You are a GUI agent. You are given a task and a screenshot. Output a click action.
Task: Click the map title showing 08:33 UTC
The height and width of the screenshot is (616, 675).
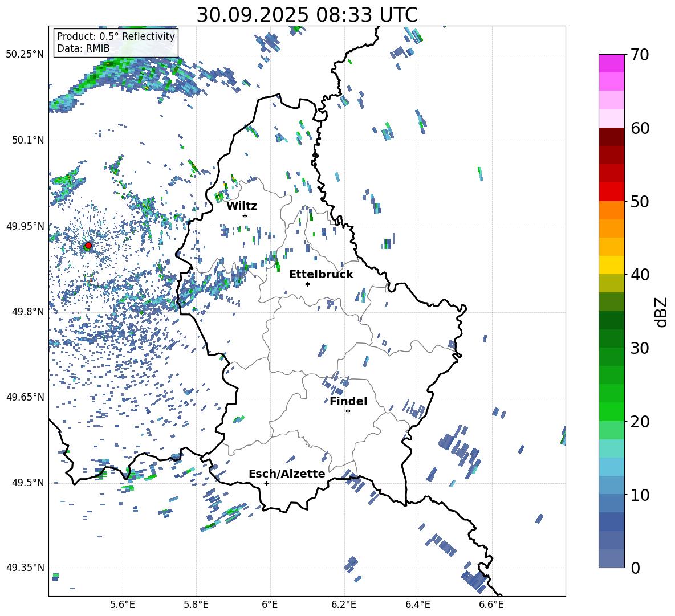pyautogui.click(x=307, y=15)
